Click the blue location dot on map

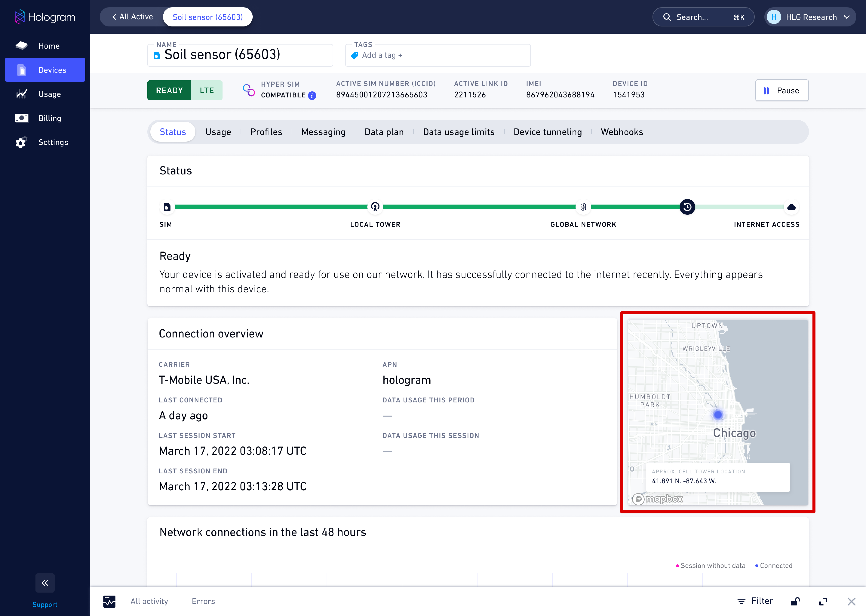(x=718, y=415)
